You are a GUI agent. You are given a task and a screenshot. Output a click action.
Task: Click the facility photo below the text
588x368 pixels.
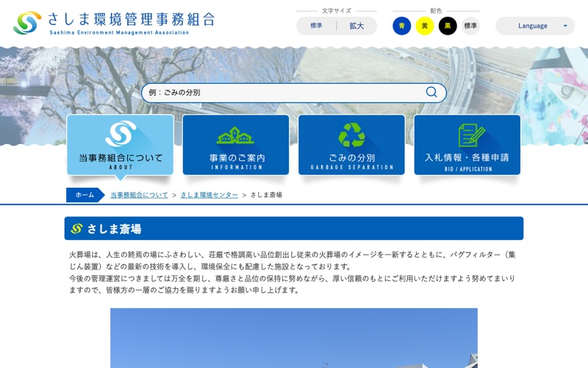coord(294,338)
